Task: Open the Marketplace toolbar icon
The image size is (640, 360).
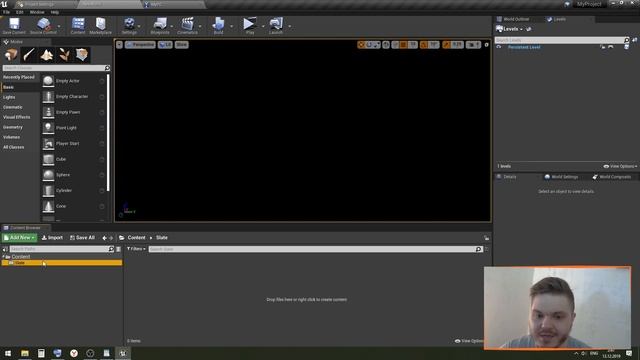Action: click(100, 26)
